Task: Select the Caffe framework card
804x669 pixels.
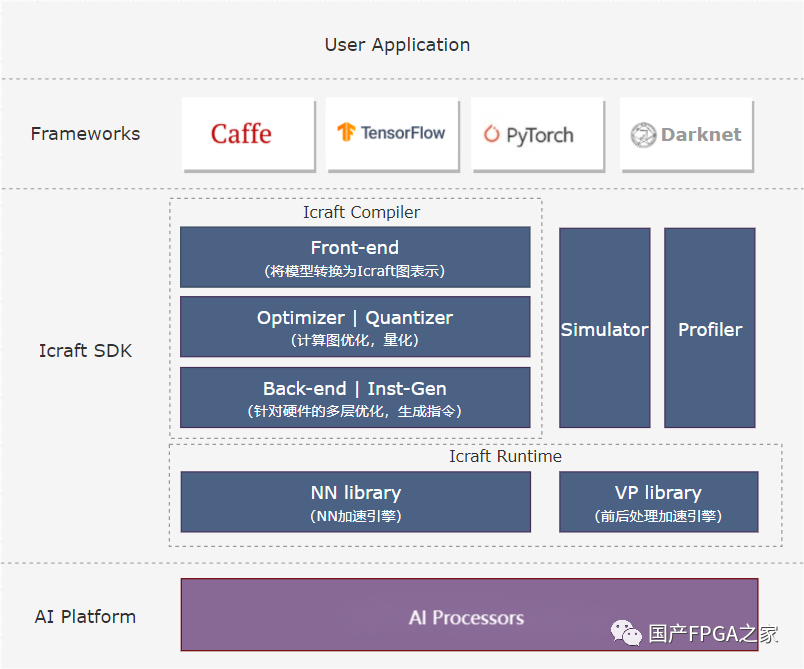Action: tap(249, 134)
